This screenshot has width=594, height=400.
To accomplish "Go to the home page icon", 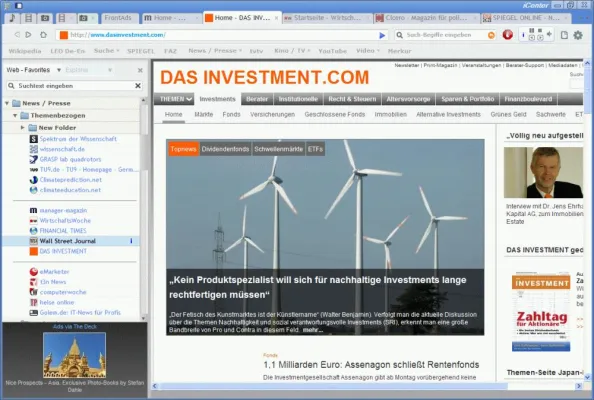I will [x=43, y=35].
